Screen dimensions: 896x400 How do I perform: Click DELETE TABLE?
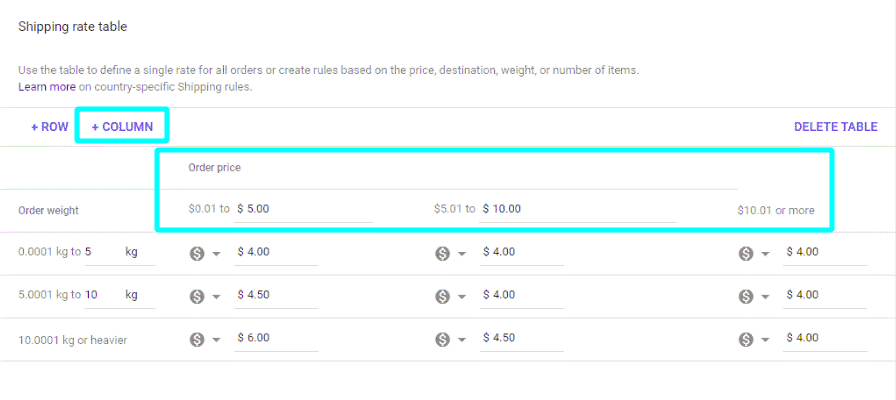point(835,127)
